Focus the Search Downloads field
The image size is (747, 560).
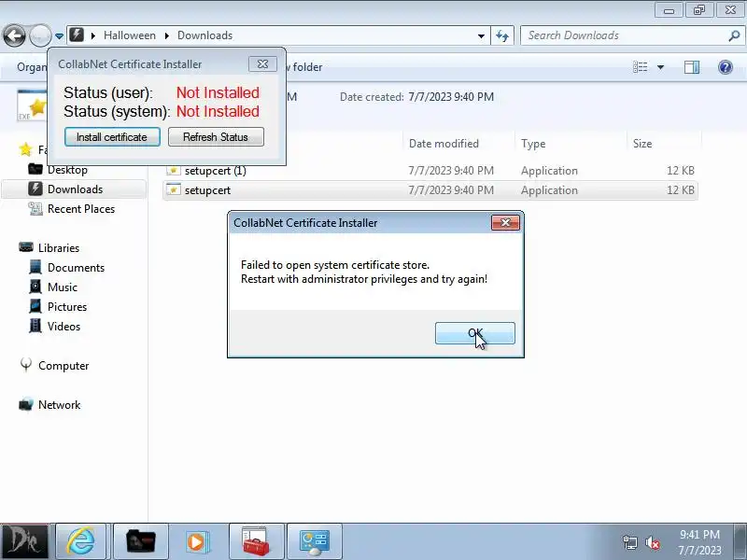[625, 35]
